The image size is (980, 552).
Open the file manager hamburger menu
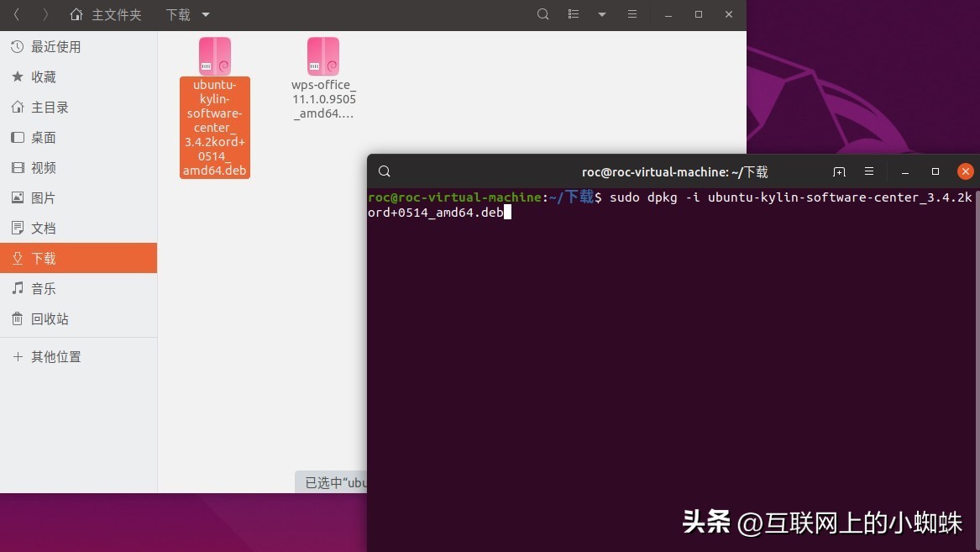[631, 14]
